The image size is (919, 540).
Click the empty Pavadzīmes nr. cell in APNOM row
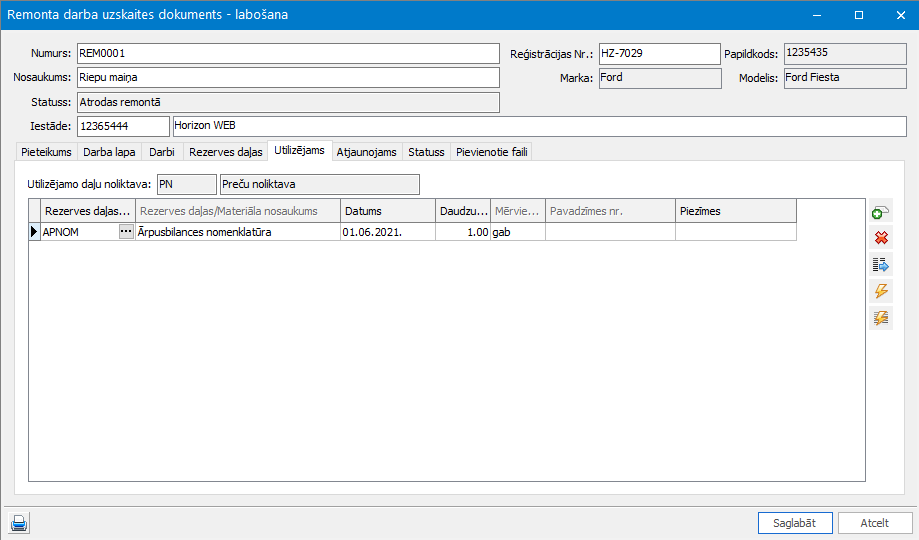[x=610, y=232]
